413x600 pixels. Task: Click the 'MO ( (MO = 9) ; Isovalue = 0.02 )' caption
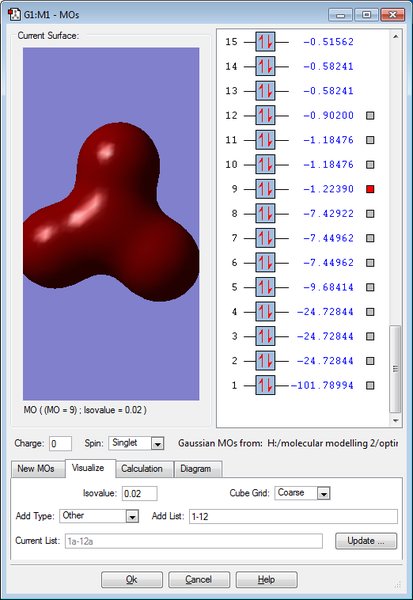[85, 410]
